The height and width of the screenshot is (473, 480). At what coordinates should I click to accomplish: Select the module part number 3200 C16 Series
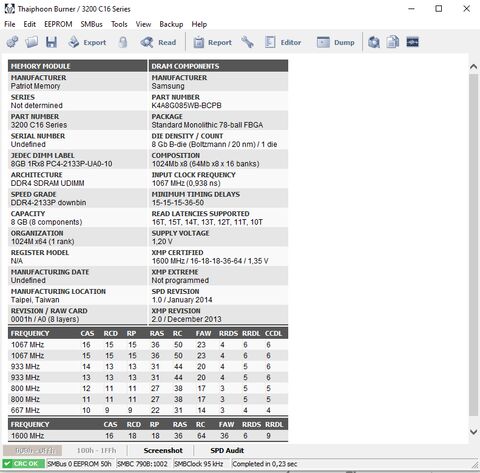[x=39, y=125]
